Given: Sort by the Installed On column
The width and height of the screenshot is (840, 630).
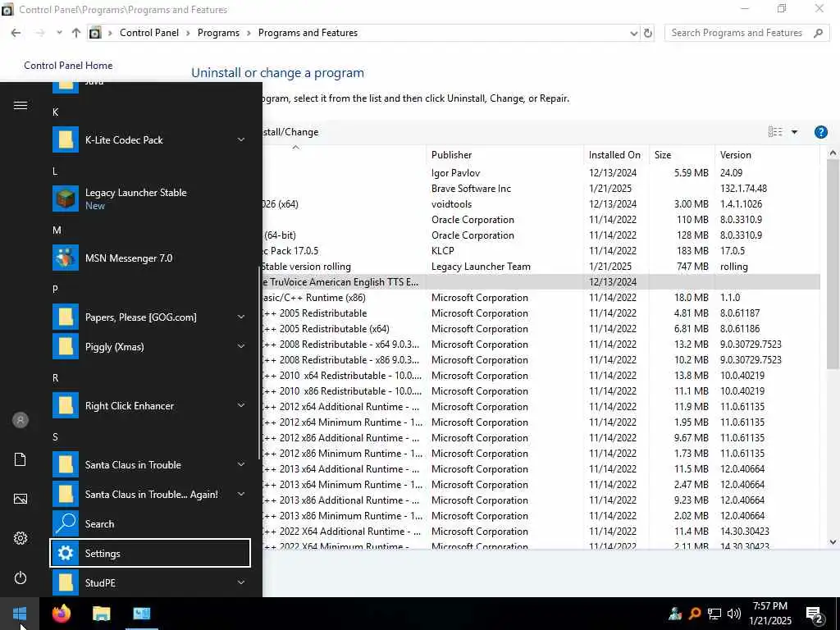Looking at the screenshot, I should 615,155.
